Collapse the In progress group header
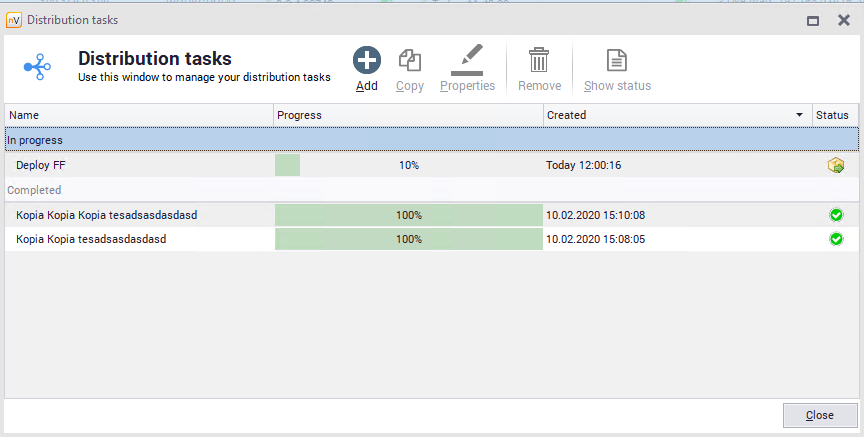 point(35,140)
